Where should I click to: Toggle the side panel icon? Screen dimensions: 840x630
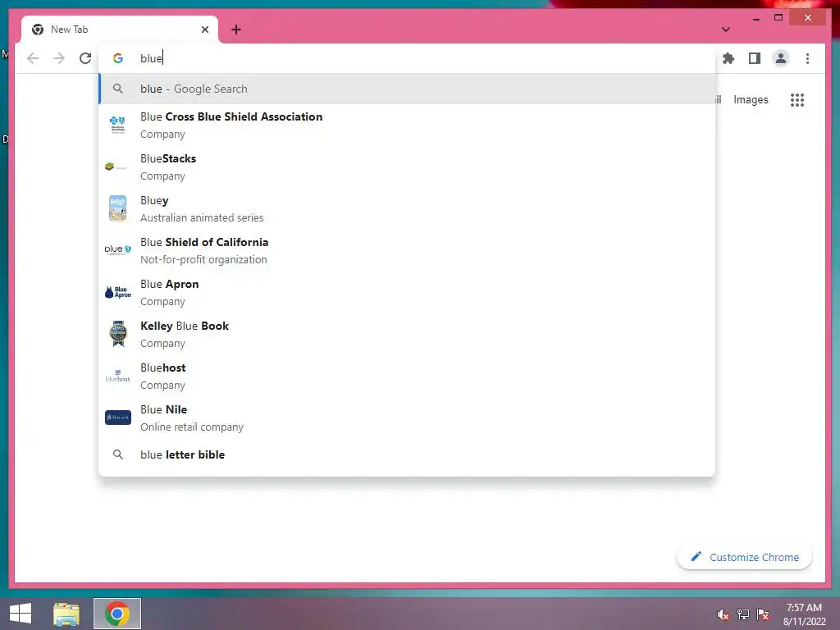(x=755, y=58)
